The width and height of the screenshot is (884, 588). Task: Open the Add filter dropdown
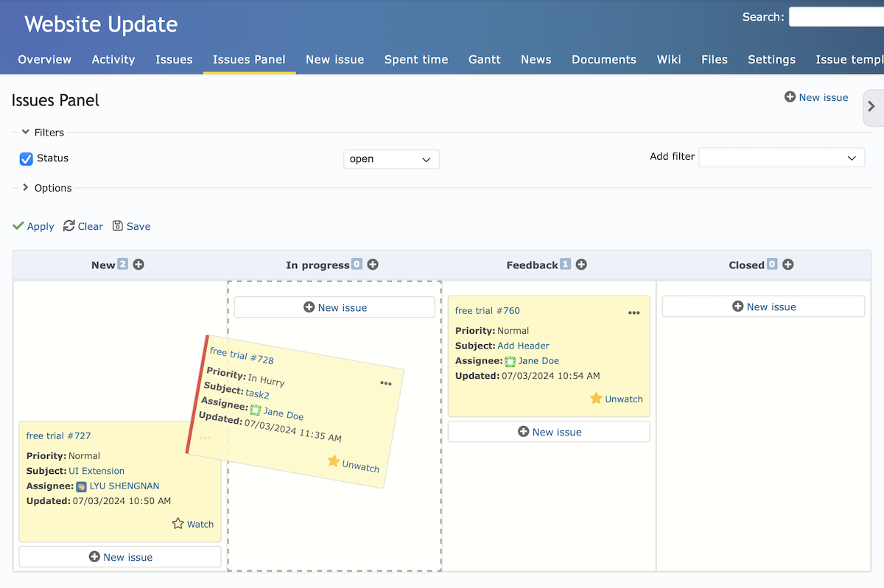(781, 157)
